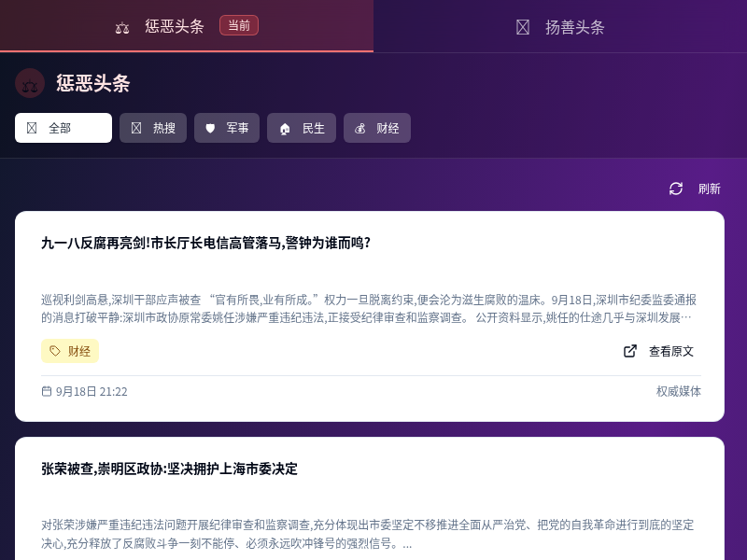Toggle the 军事 category filter
747x560 pixels.
tap(227, 128)
